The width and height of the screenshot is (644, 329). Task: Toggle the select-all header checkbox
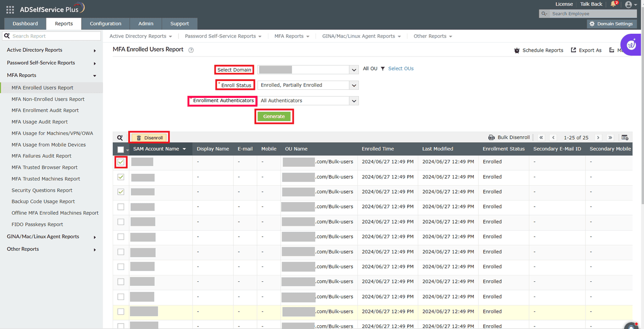click(121, 149)
